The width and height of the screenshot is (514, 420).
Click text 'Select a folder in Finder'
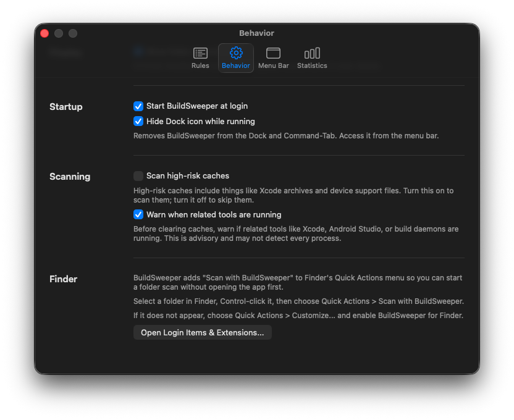(298, 301)
